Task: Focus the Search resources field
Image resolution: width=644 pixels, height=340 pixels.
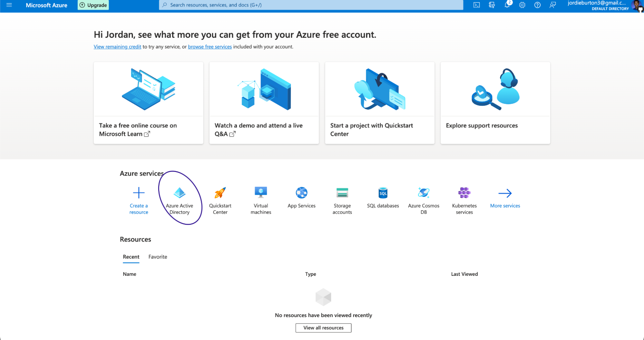Action: coord(311,5)
